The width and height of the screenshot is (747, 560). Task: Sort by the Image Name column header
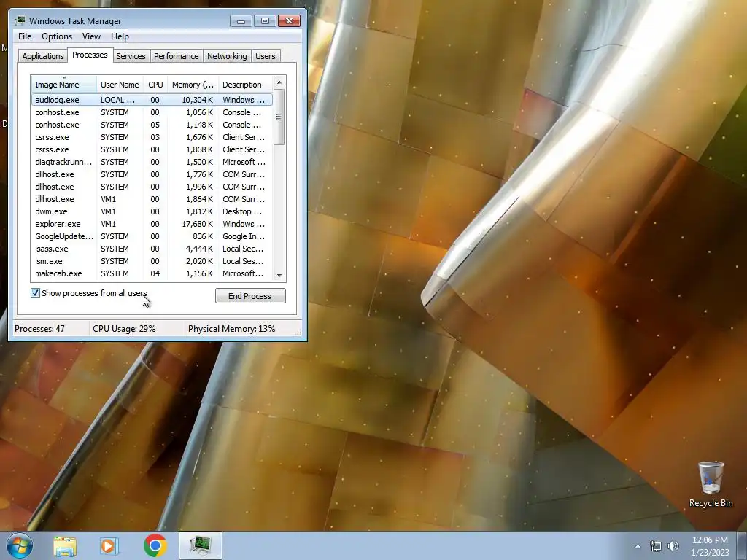point(64,84)
